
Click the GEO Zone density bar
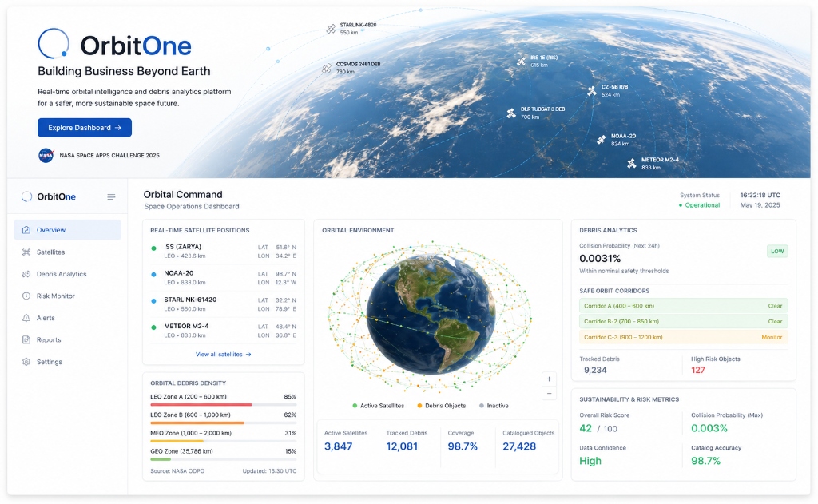[x=224, y=459]
